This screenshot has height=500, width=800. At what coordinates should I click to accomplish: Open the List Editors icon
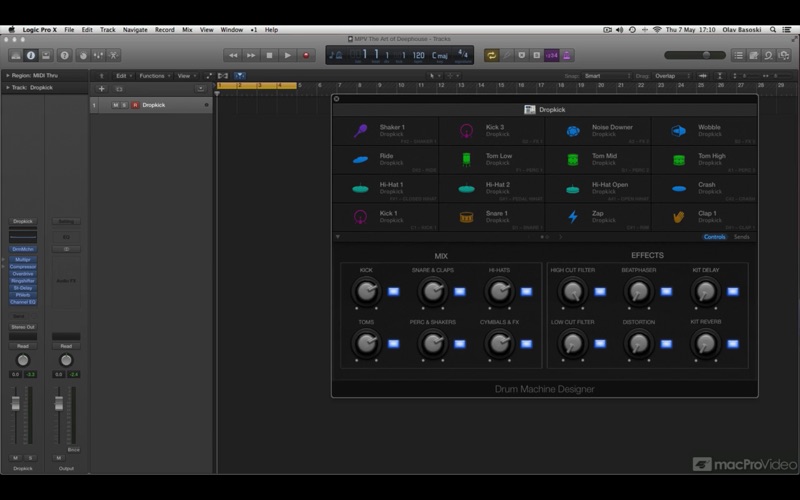coord(738,55)
